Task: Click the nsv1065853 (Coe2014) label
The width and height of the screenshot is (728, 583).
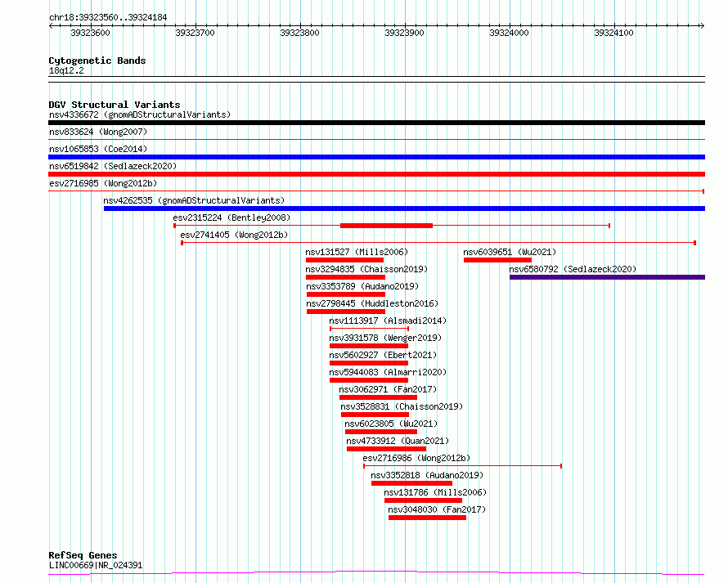Action: coord(98,149)
